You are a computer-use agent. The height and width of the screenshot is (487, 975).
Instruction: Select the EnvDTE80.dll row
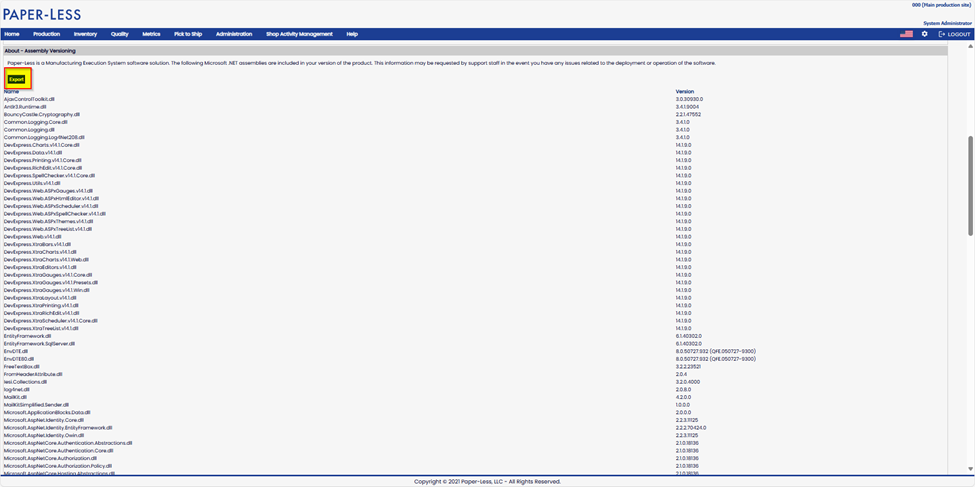pyautogui.click(x=19, y=359)
